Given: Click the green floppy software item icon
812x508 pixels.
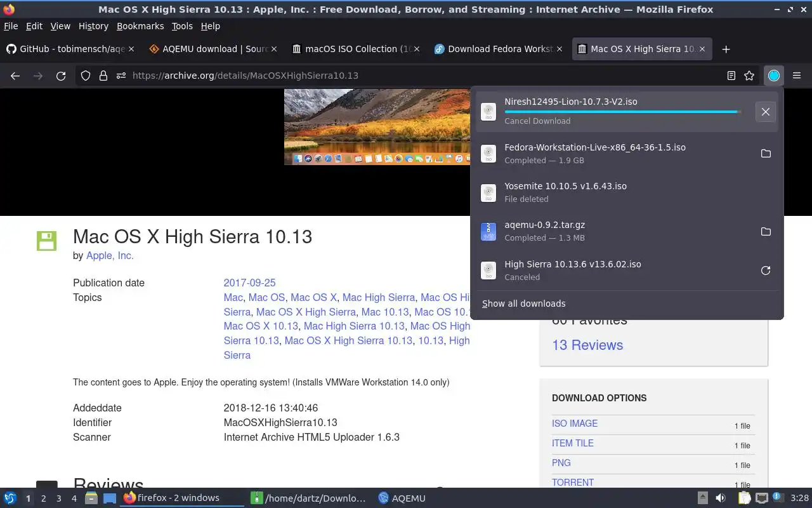Looking at the screenshot, I should pos(46,241).
